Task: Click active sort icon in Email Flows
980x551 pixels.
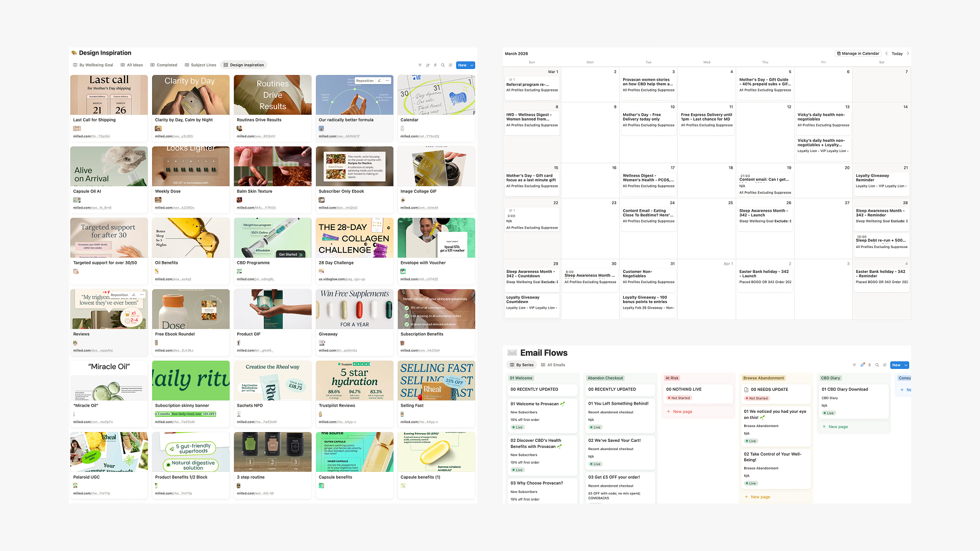Action: (x=862, y=365)
